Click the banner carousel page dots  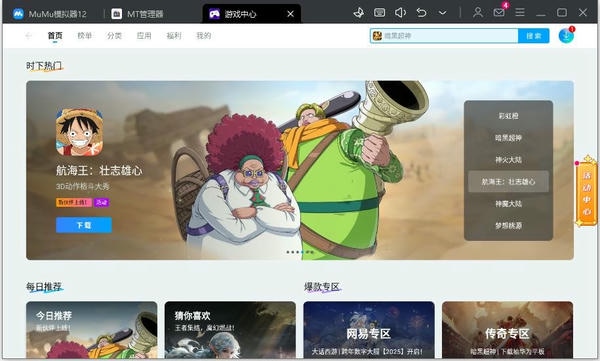point(300,252)
